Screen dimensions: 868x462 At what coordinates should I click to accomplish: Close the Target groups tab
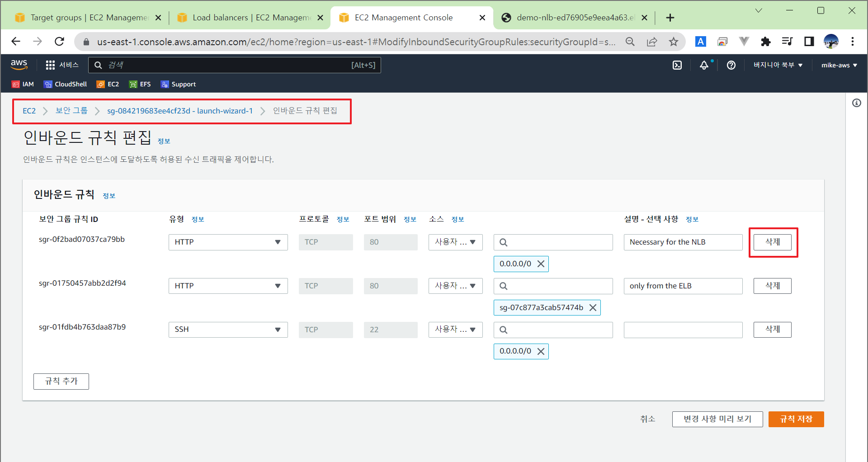point(158,18)
